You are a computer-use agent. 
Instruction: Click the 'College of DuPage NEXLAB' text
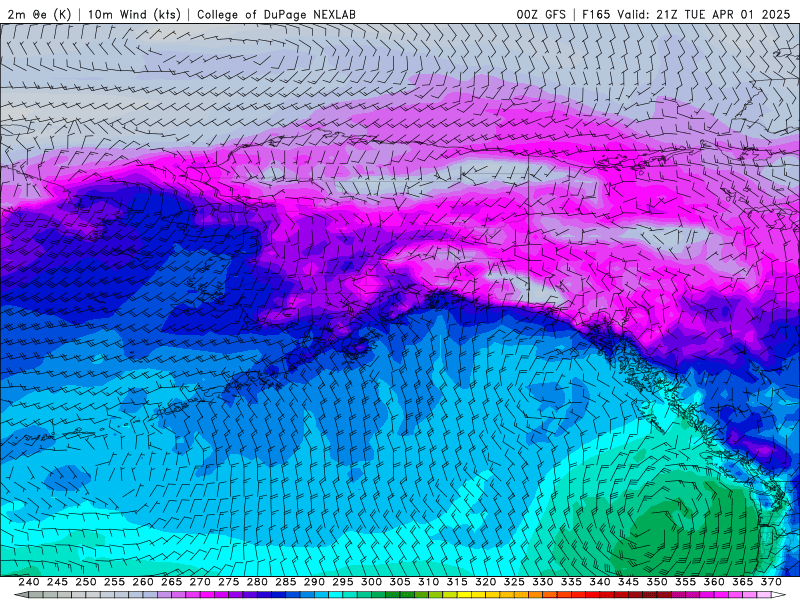point(276,14)
